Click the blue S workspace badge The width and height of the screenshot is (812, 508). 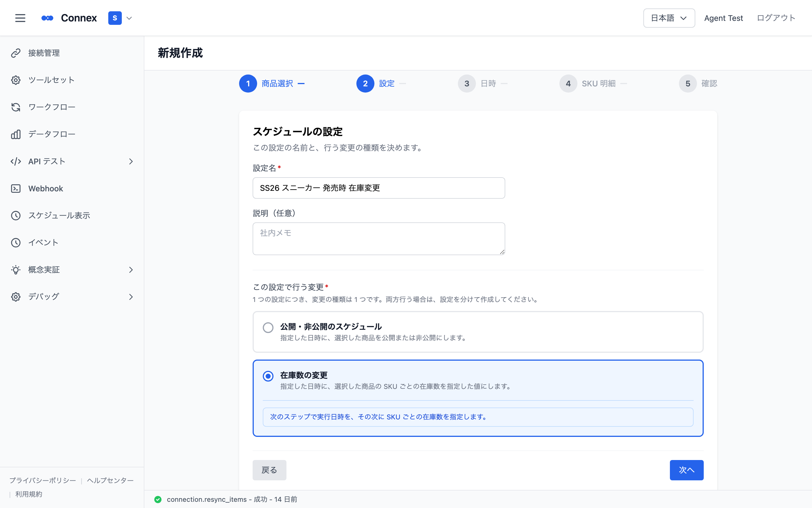(115, 18)
